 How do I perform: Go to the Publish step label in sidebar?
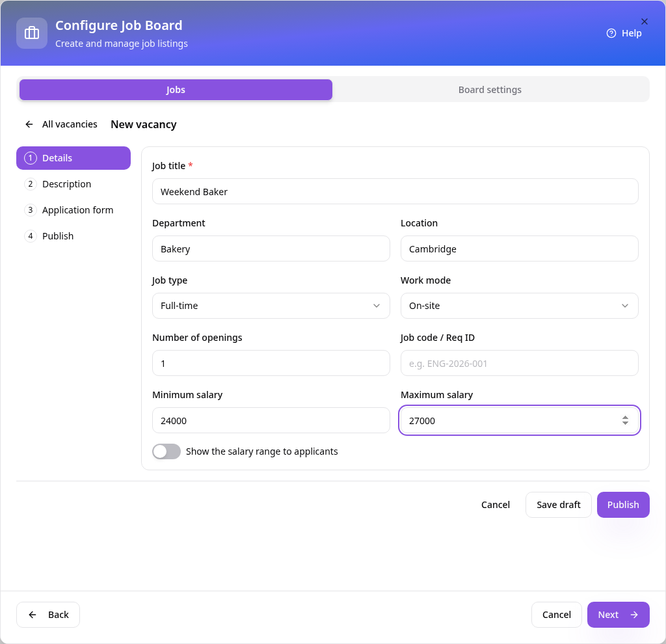58,235
